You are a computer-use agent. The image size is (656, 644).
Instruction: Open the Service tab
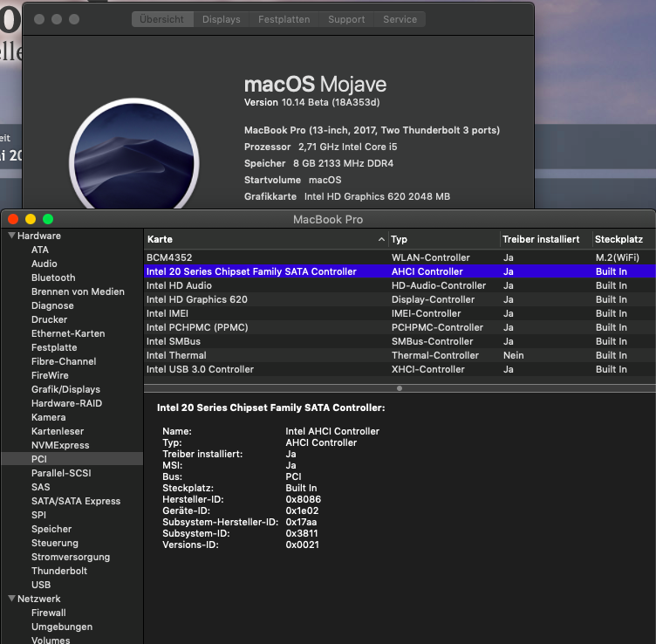tap(400, 19)
